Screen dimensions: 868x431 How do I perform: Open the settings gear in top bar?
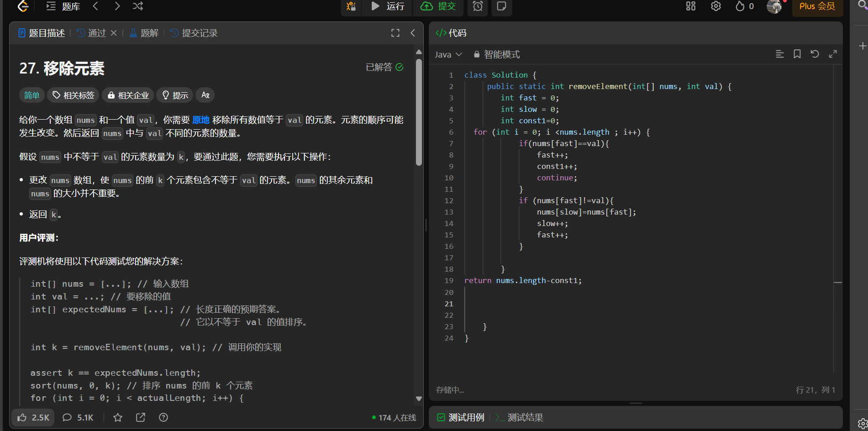(x=716, y=6)
